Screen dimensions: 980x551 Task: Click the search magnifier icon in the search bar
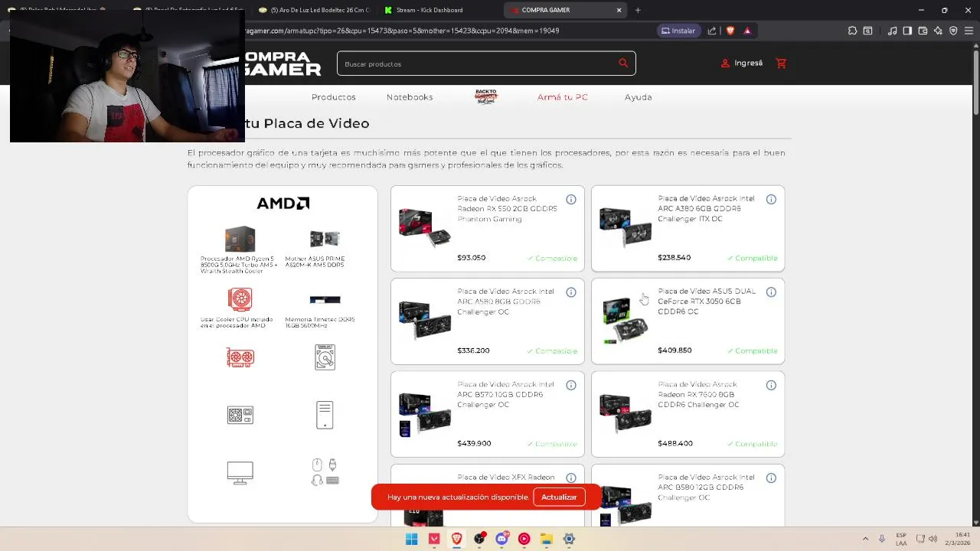click(x=623, y=64)
